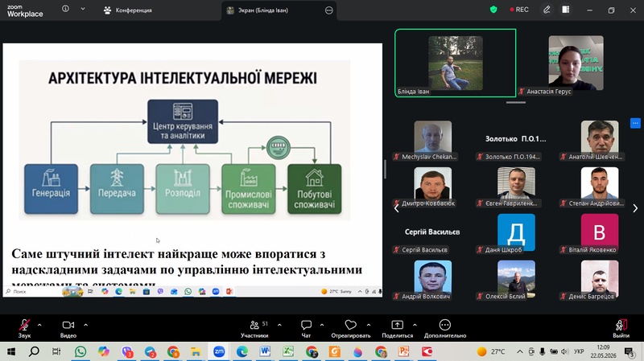The image size is (644, 361).
Task: Expand video options arrow next to Видео
Action: (x=86, y=325)
